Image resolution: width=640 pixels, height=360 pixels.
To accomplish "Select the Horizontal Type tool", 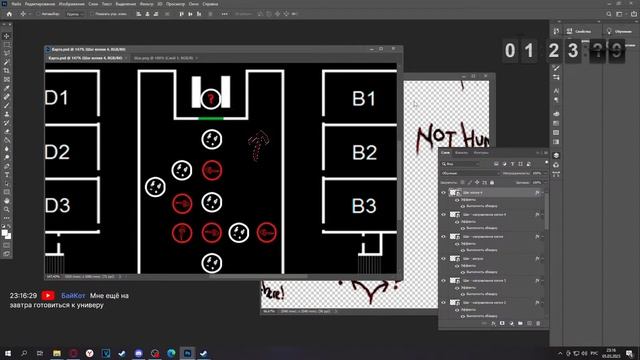I will click(7, 175).
